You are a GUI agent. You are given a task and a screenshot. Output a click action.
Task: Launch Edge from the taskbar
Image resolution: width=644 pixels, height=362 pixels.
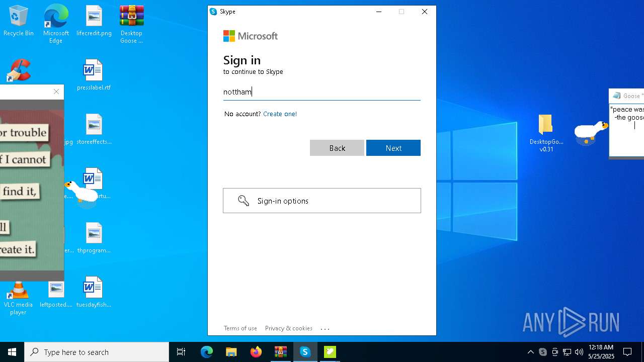[207, 352]
